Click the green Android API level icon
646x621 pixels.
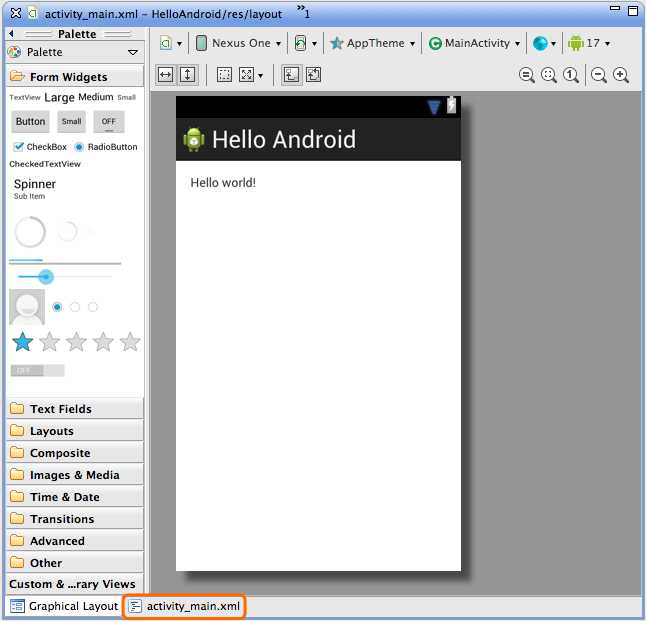576,43
